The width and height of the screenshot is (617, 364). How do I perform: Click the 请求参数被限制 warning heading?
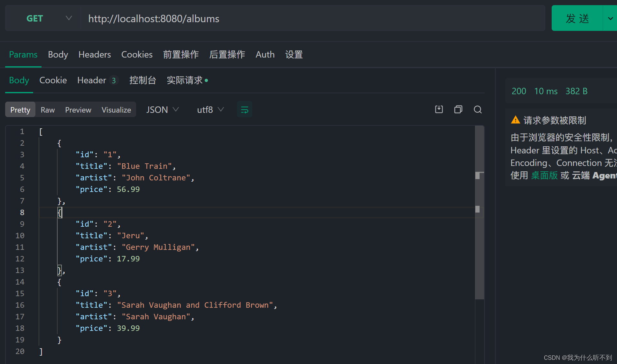(x=555, y=120)
